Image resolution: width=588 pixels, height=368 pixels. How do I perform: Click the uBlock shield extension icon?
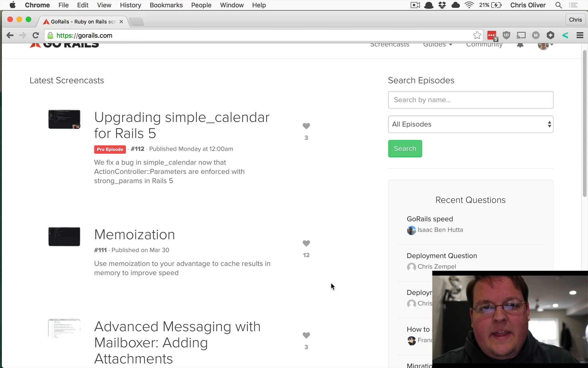(x=507, y=35)
